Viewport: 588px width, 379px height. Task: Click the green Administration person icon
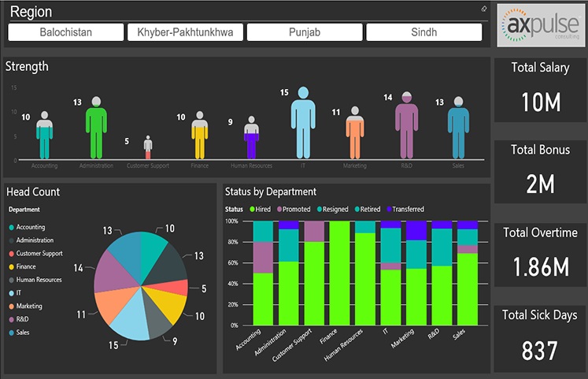[x=96, y=128]
